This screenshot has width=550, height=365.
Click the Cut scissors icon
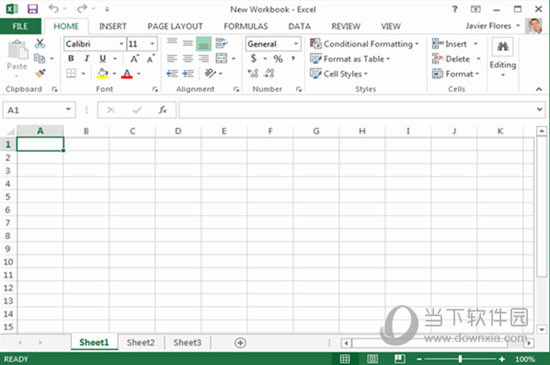tap(40, 43)
